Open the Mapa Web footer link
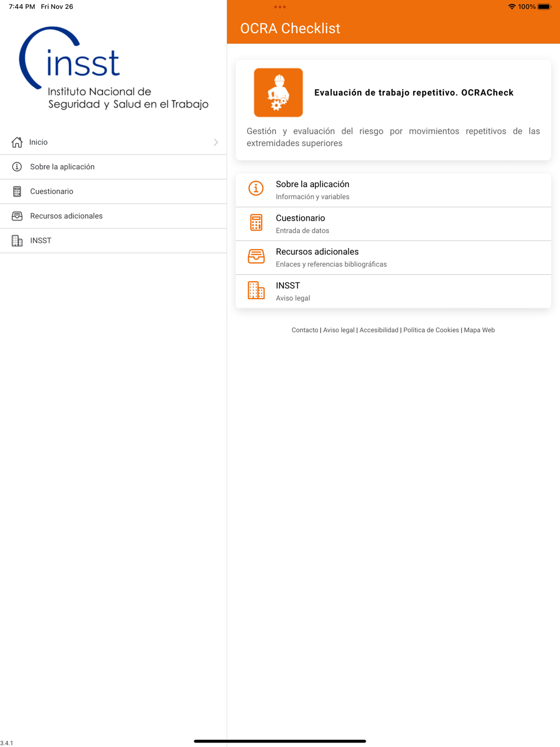The width and height of the screenshot is (560, 747). tap(479, 330)
